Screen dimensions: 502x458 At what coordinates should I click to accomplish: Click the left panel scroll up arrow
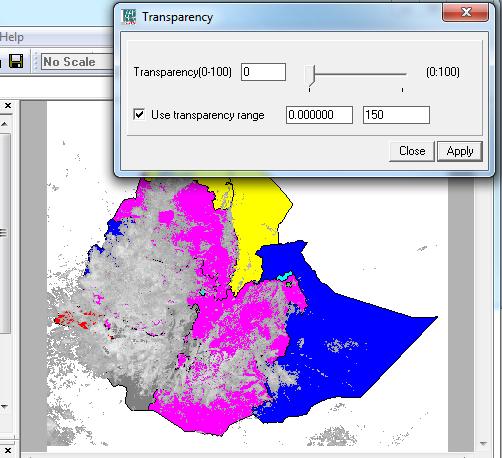pyautogui.click(x=4, y=124)
